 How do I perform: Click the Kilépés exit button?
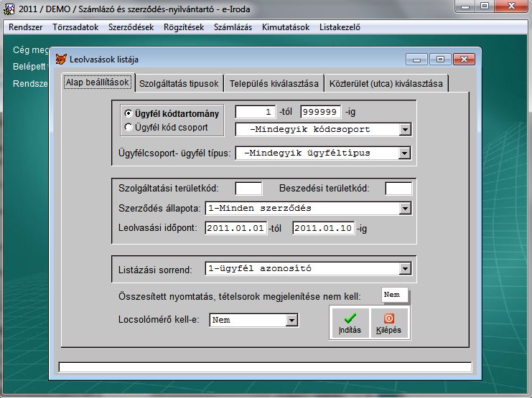click(389, 323)
